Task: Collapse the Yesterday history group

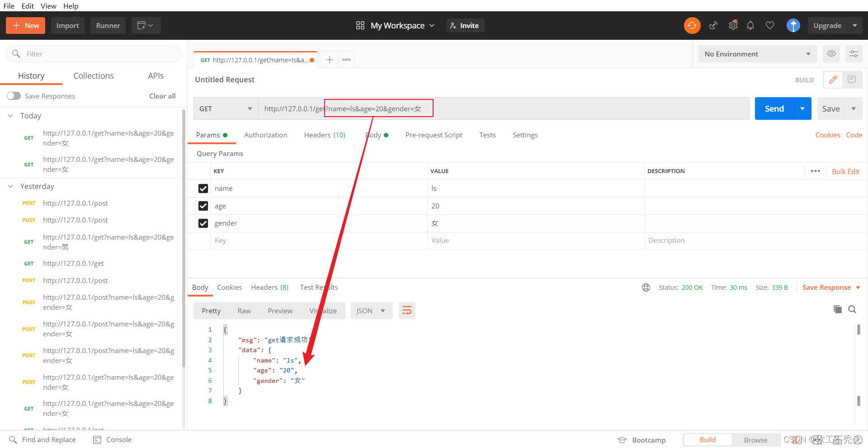Action: click(x=10, y=186)
